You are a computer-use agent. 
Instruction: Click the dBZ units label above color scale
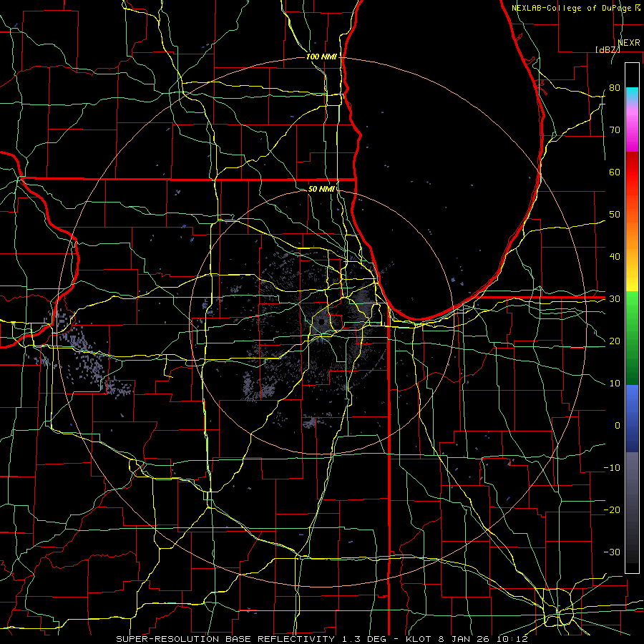click(608, 49)
